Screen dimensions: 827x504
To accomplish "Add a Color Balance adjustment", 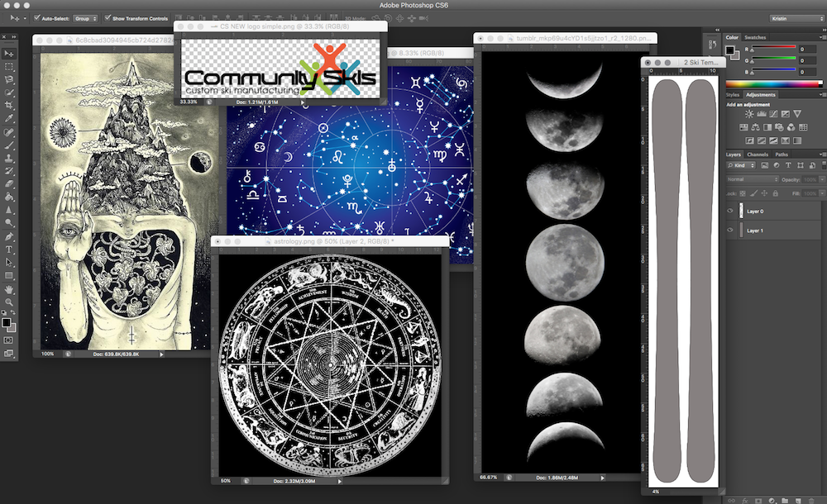I will 755,127.
